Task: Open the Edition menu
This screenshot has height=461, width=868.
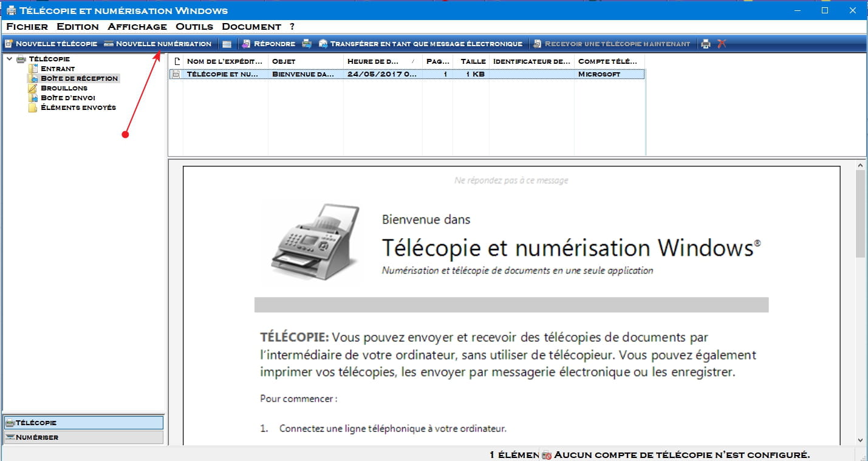Action: tap(78, 27)
